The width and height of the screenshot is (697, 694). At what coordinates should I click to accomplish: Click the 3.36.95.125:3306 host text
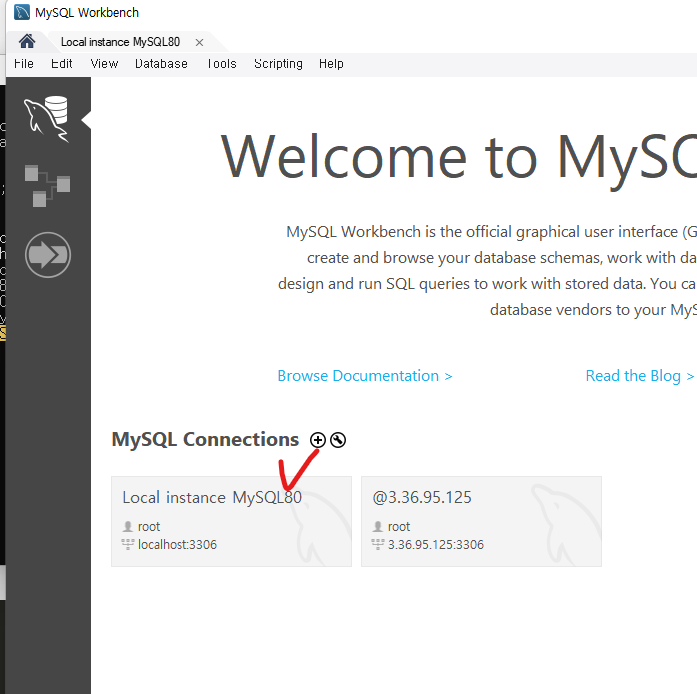[x=436, y=544]
